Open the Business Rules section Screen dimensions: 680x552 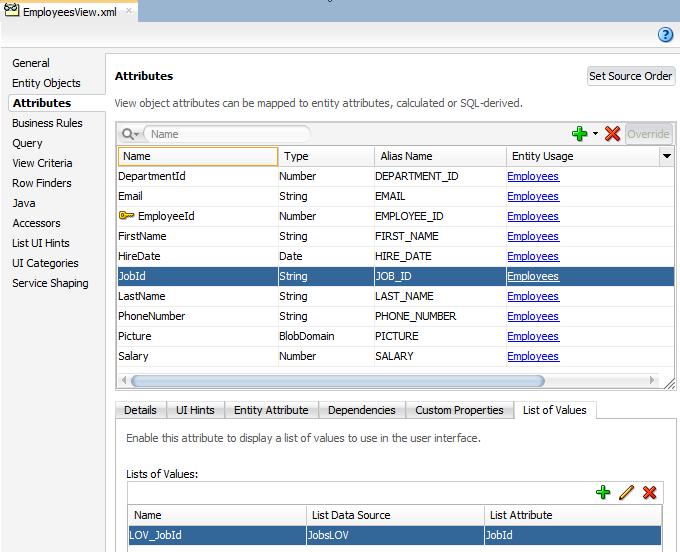pos(47,123)
